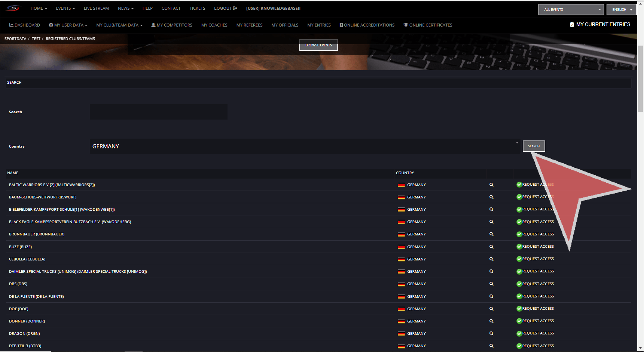Click magnifier icon for Doe club
644x352 pixels.
click(x=491, y=309)
